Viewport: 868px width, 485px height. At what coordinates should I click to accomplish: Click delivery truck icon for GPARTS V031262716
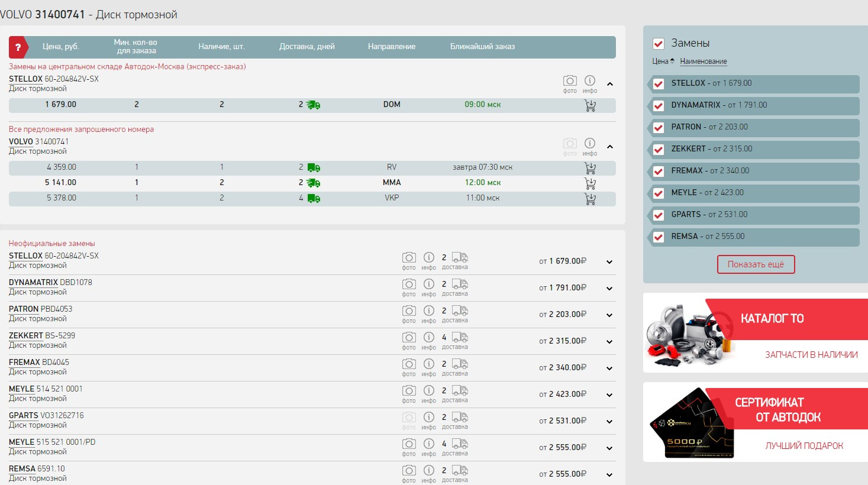(460, 417)
